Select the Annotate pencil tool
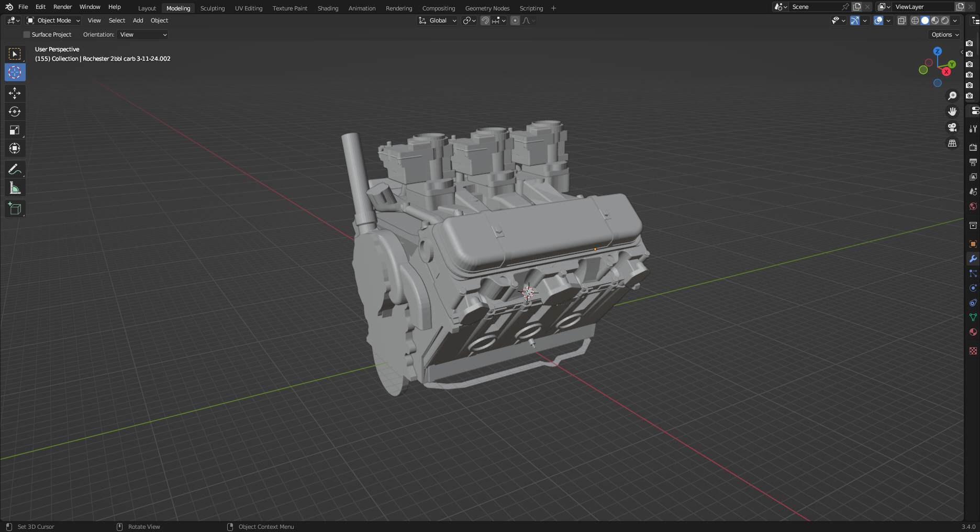 point(15,169)
